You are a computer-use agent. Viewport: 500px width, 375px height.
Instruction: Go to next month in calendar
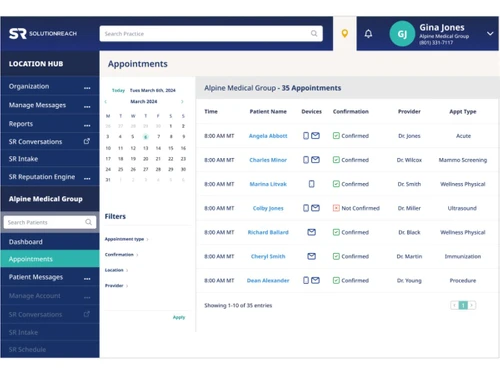pos(182,101)
